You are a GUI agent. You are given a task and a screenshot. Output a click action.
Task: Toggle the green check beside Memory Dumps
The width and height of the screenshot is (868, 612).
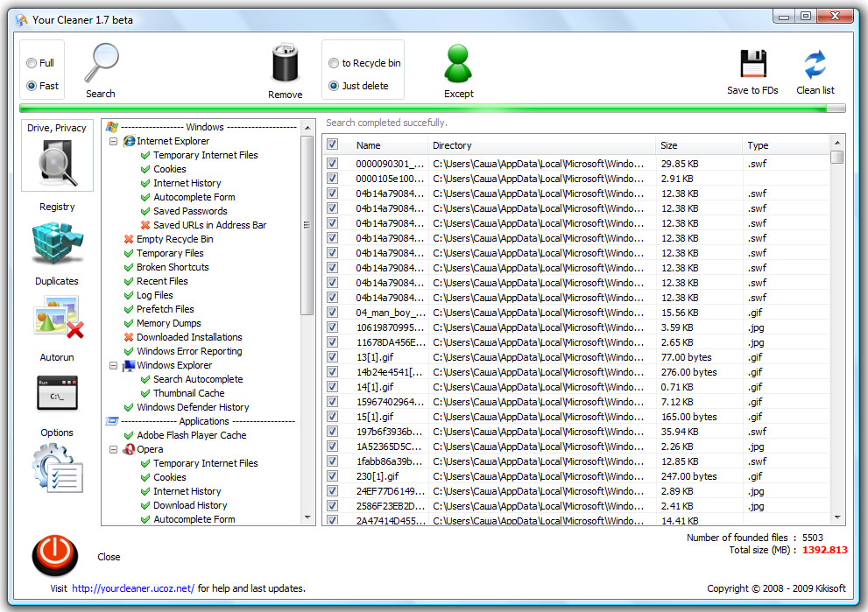129,323
